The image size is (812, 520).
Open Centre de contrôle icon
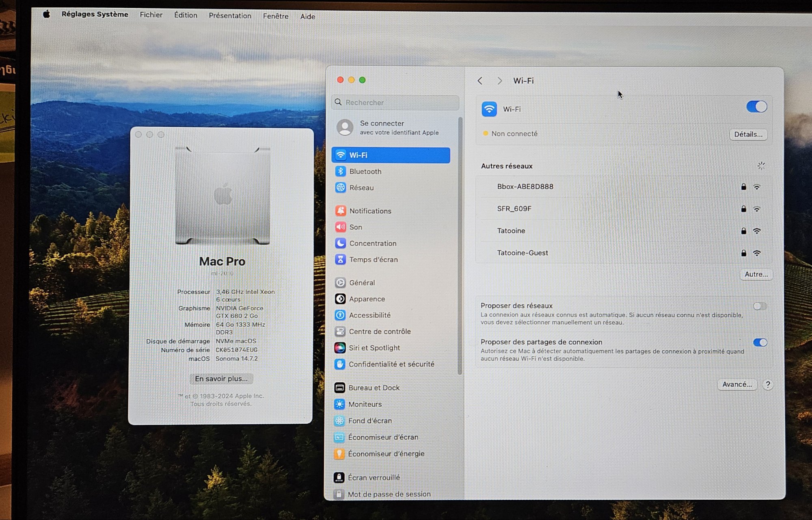340,331
